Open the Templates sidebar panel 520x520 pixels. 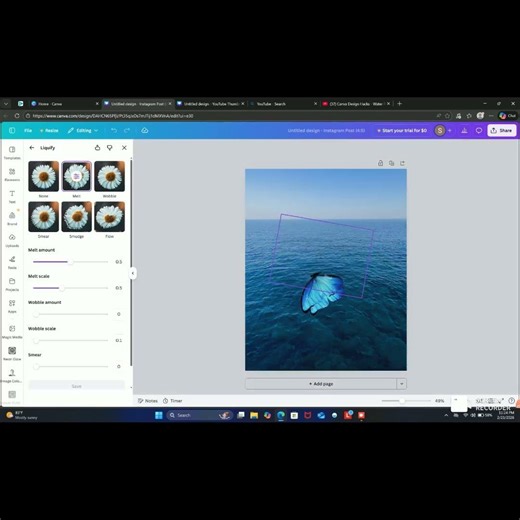[12, 152]
